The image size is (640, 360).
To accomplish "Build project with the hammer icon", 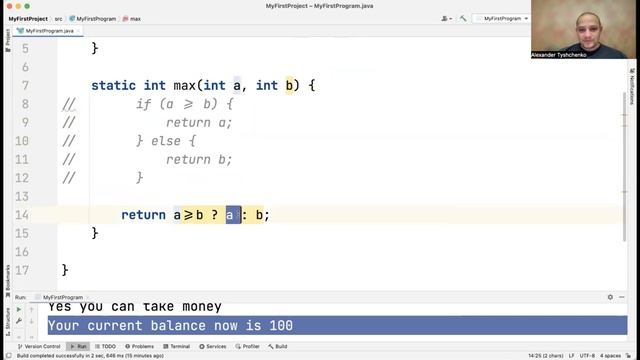I will [463, 18].
